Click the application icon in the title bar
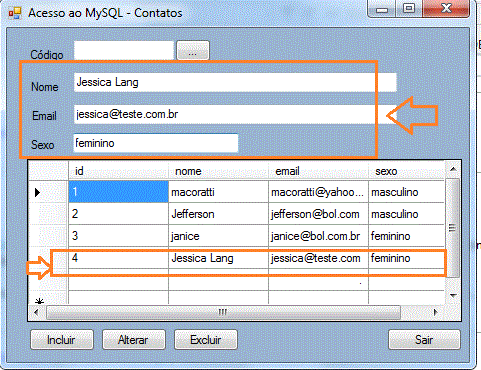 pos(15,13)
